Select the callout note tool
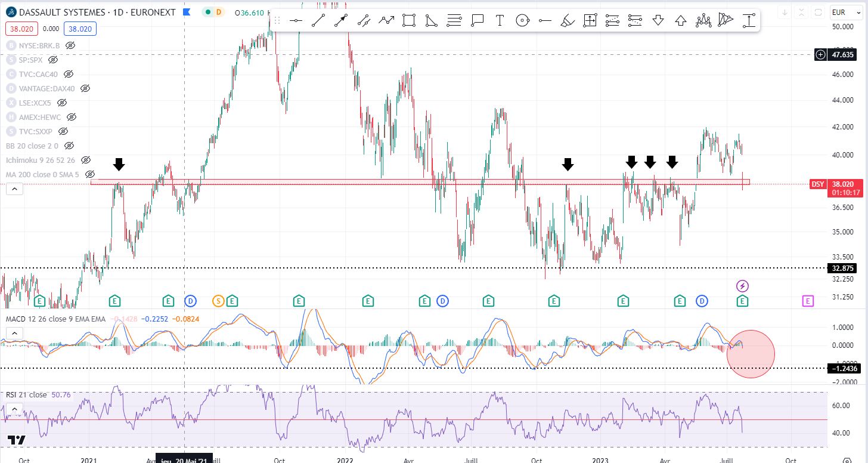The image size is (868, 463). coord(477,21)
